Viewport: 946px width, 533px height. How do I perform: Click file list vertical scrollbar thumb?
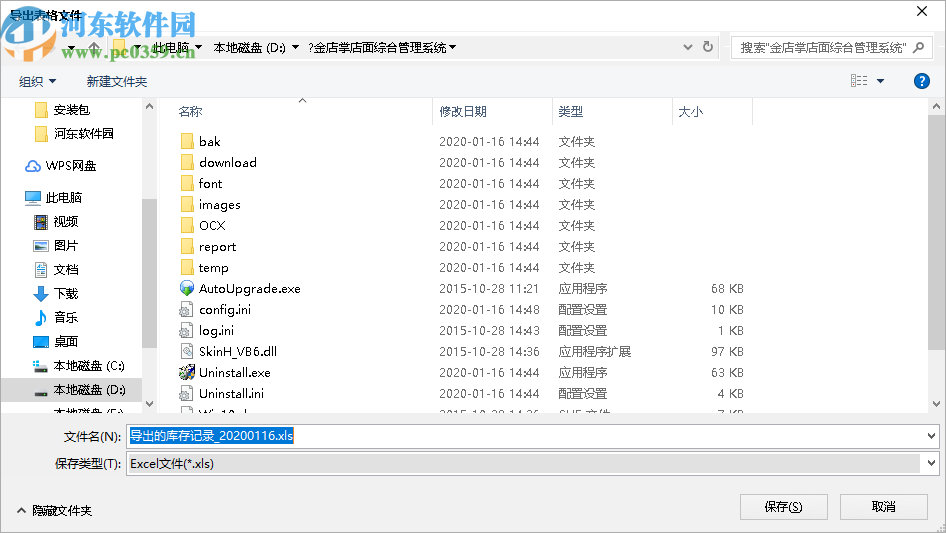pos(936,234)
